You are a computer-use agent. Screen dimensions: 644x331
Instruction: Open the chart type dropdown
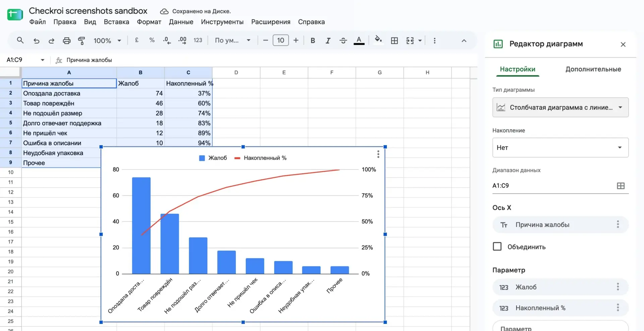[560, 107]
